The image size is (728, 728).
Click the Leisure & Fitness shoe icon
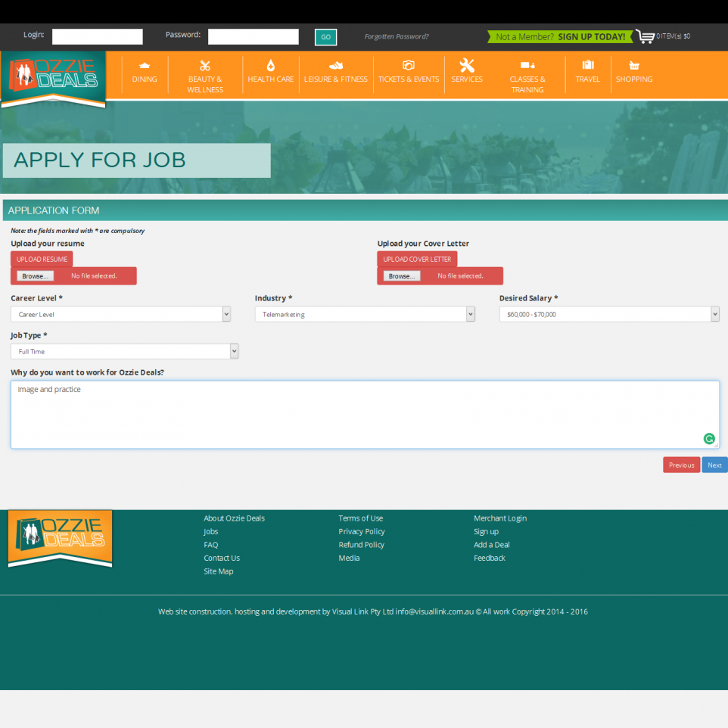pyautogui.click(x=336, y=66)
